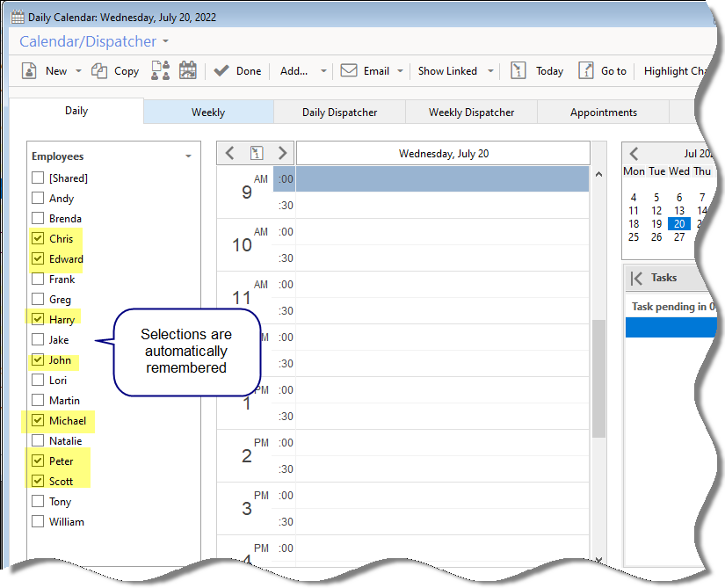The width and height of the screenshot is (725, 588).
Task: Click the calendar vertical scrollbar thumb
Action: [598, 378]
